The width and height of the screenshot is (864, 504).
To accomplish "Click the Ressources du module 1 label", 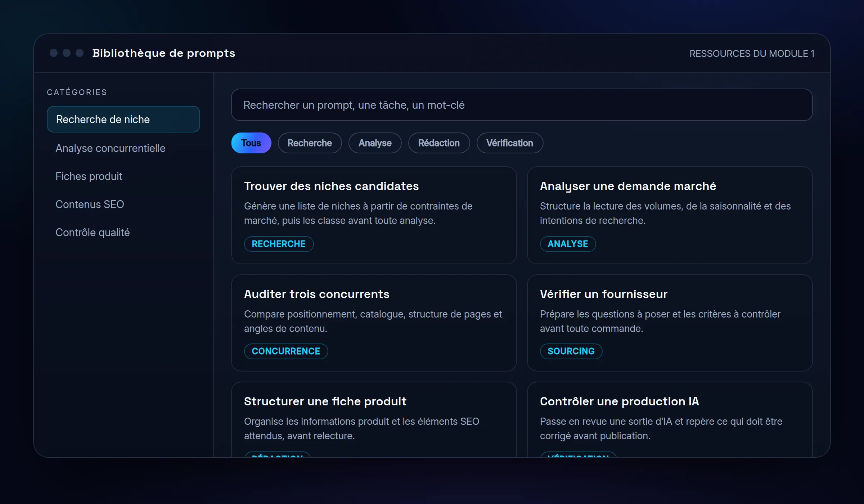I will pyautogui.click(x=752, y=53).
